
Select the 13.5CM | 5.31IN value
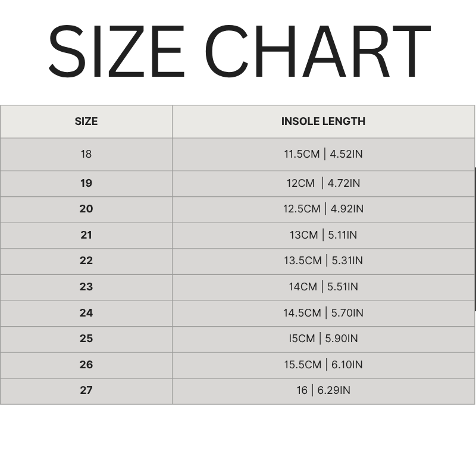(323, 261)
